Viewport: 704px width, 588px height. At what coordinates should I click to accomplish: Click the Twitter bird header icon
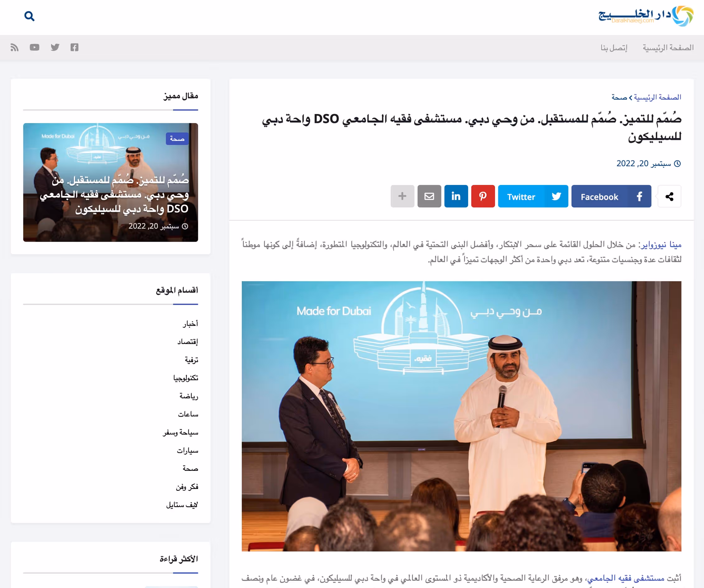[x=55, y=47]
